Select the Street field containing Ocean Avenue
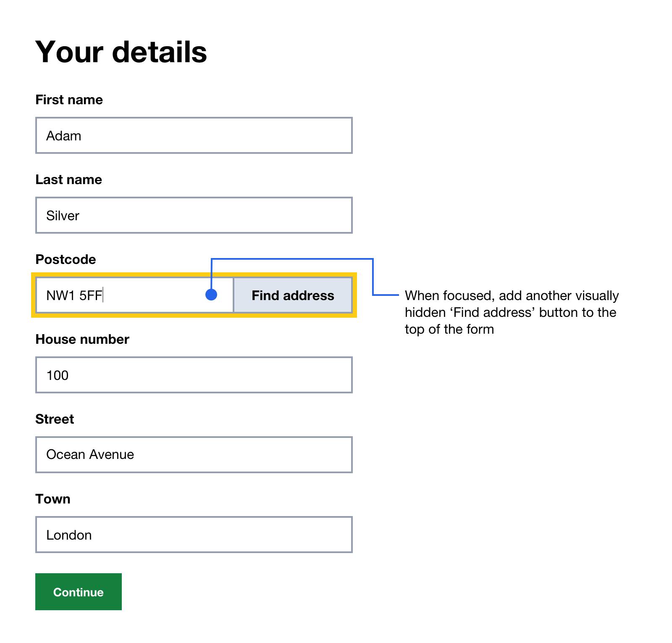The width and height of the screenshot is (672, 643). (193, 454)
